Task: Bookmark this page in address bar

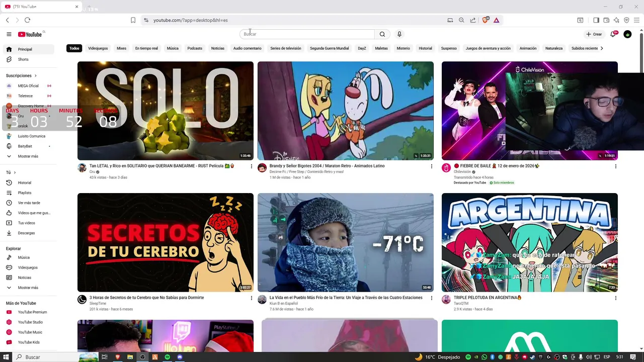Action: 133,20
